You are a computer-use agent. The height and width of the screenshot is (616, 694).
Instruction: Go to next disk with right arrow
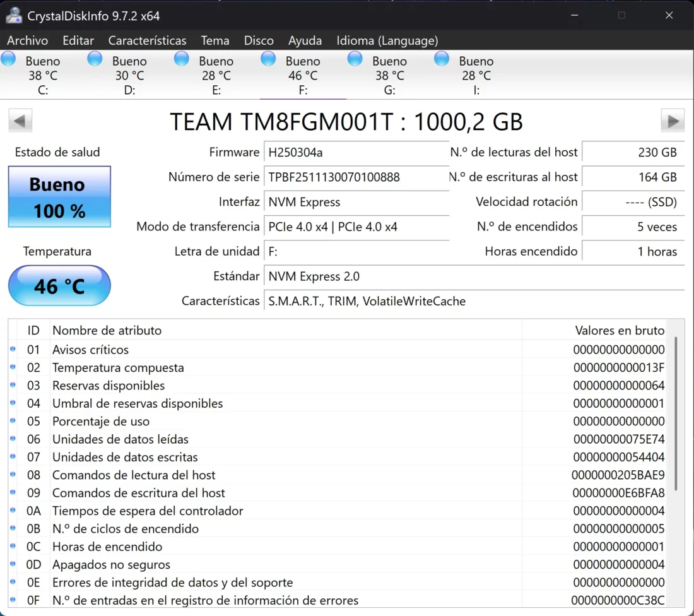673,121
